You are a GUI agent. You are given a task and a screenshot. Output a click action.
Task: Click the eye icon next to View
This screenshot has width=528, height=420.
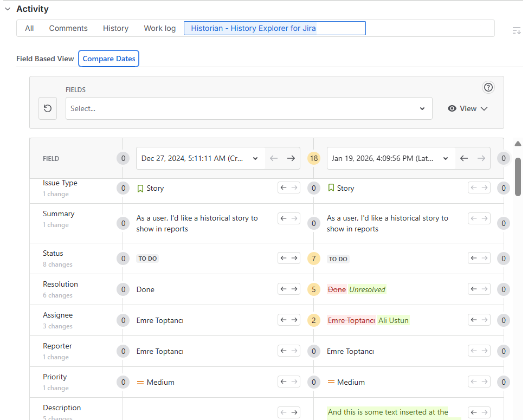point(453,108)
